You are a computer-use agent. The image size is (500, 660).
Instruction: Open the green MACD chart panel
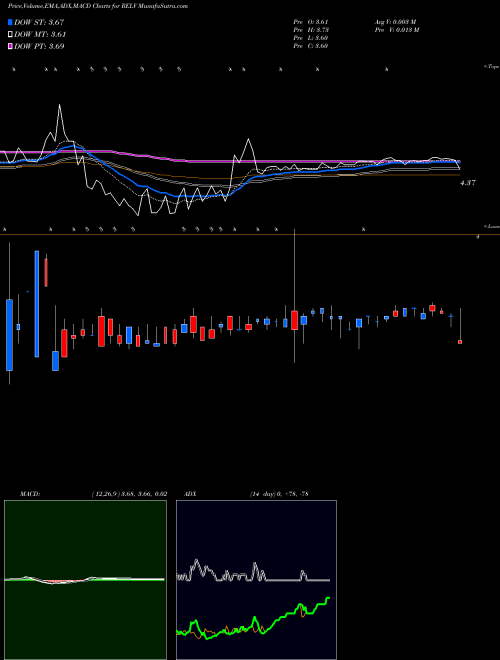click(85, 580)
